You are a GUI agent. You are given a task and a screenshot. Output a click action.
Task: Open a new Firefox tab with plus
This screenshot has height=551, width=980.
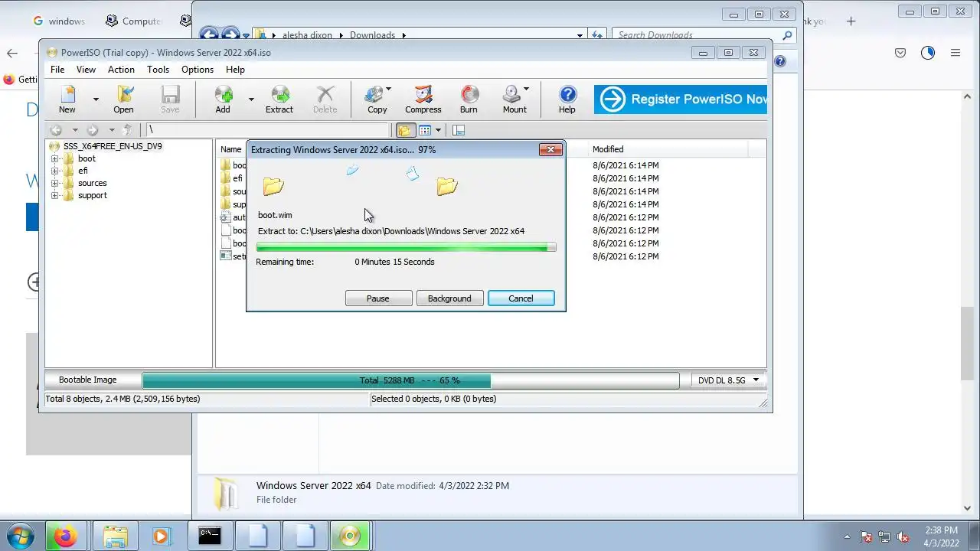pos(851,21)
